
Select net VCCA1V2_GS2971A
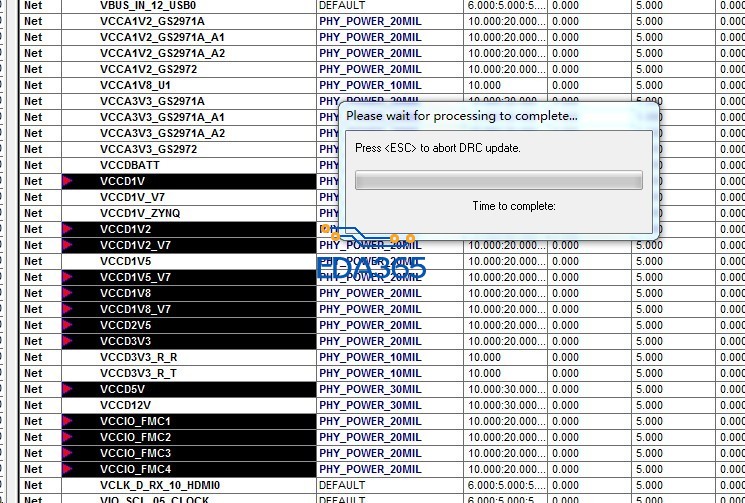point(152,21)
